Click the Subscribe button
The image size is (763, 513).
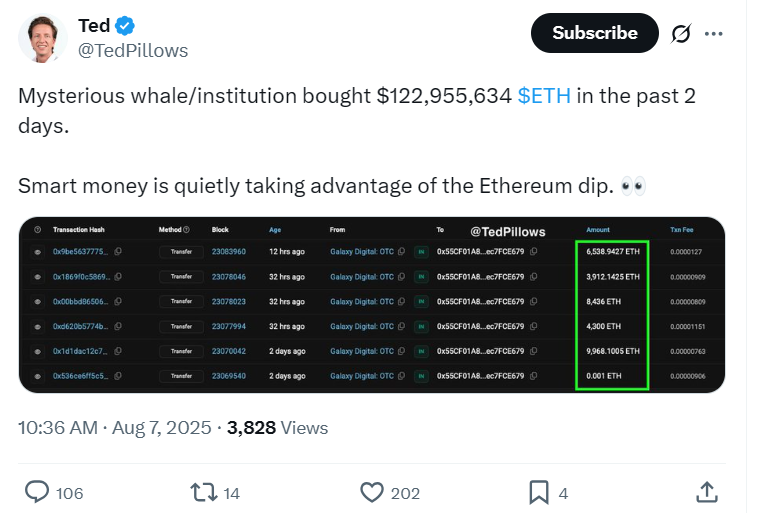594,33
